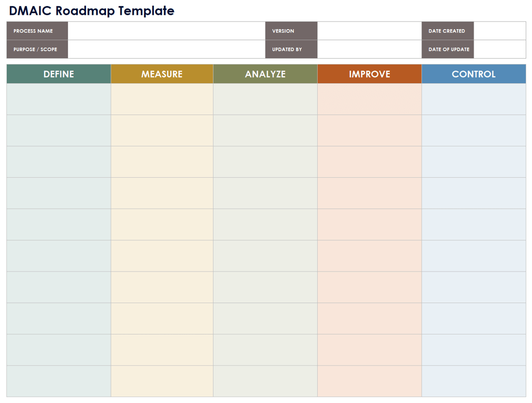Click the first cell under IMPROVE
The image size is (532, 403).
click(x=369, y=99)
